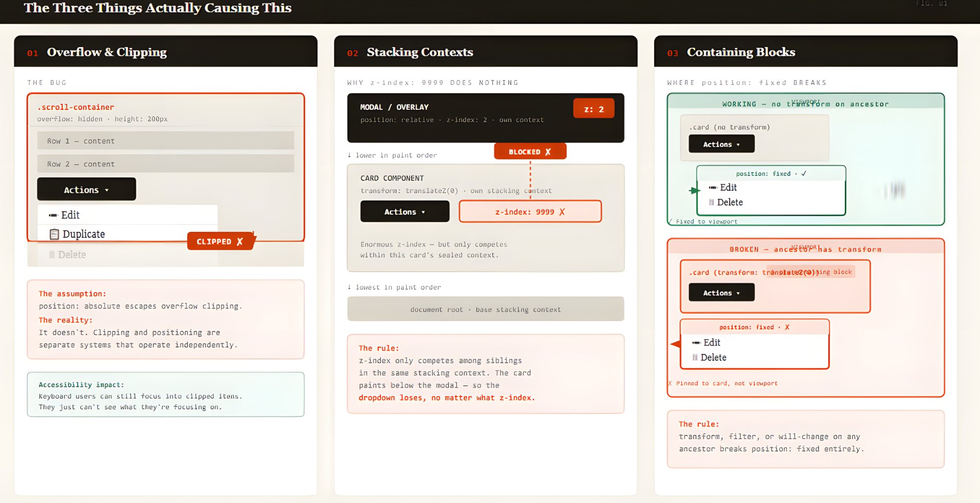Click the pencil icon beside Edit under .scroll-container

pos(53,215)
